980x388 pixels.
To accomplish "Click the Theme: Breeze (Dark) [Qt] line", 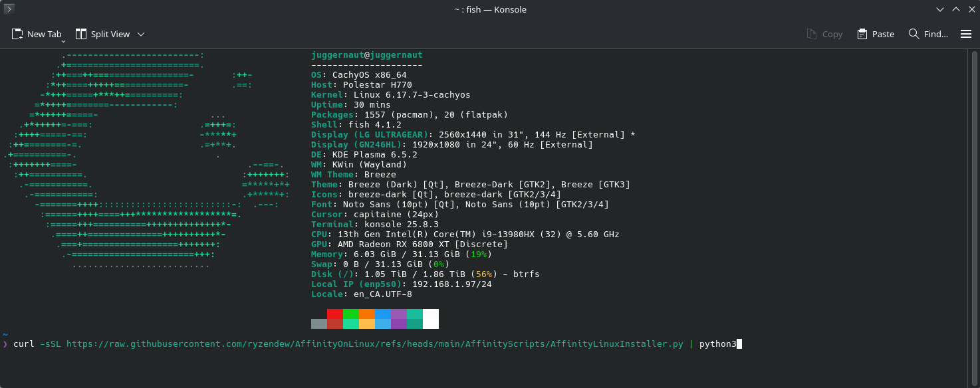I will tap(471, 185).
